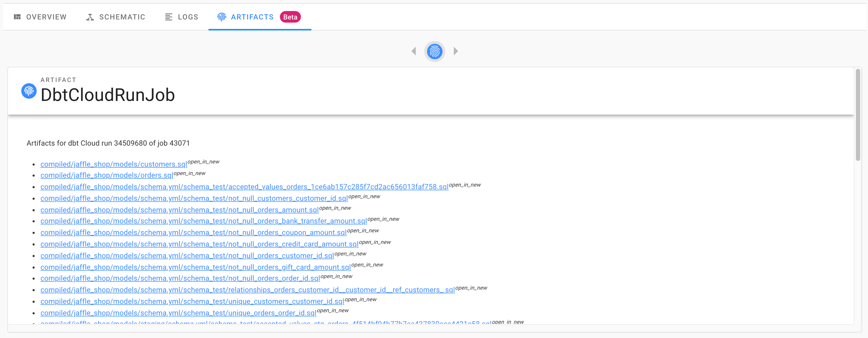The image size is (868, 338).
Task: Open not_null_customers_customer_id.sql link
Action: [x=194, y=199]
